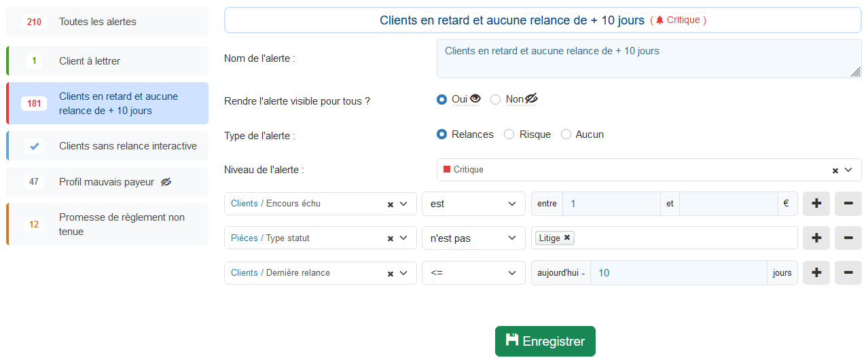Click the eye icon next to Oui

click(x=475, y=99)
